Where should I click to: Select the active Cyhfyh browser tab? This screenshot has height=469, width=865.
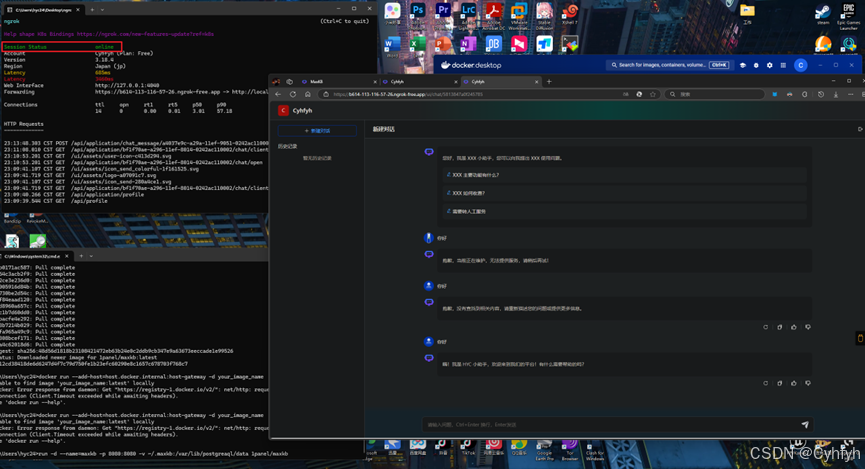point(500,82)
